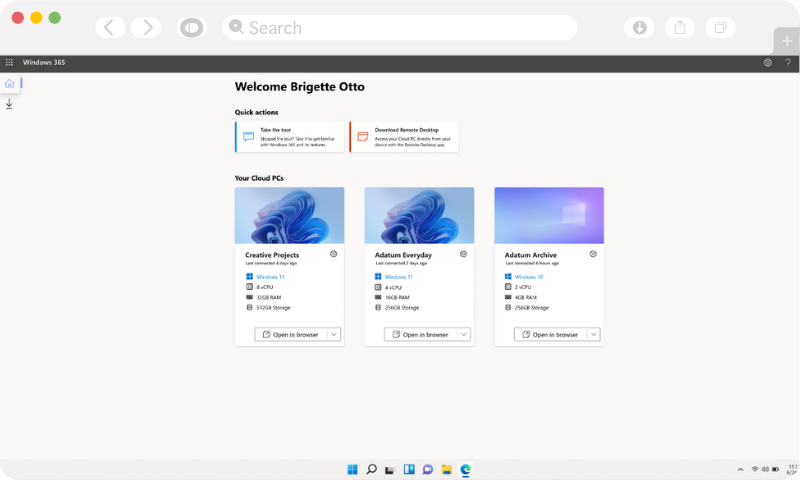
Task: Click the battery tray icon
Action: coord(776,469)
